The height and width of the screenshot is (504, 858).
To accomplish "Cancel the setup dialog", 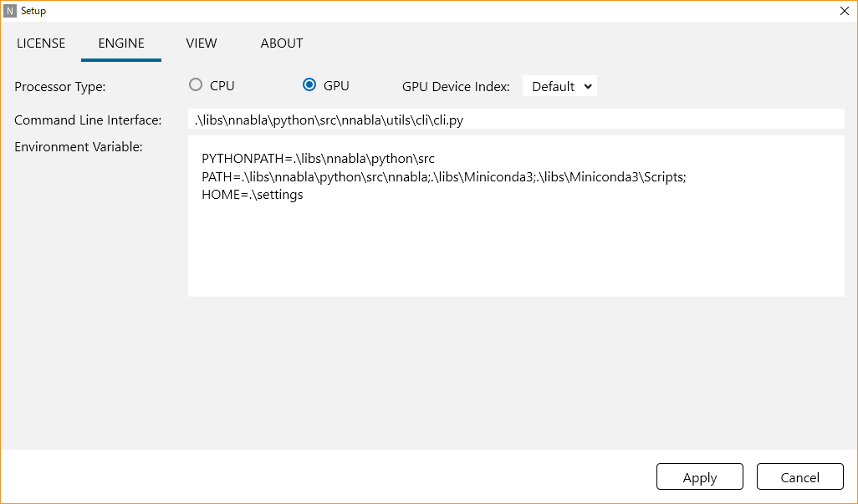I will pos(800,477).
